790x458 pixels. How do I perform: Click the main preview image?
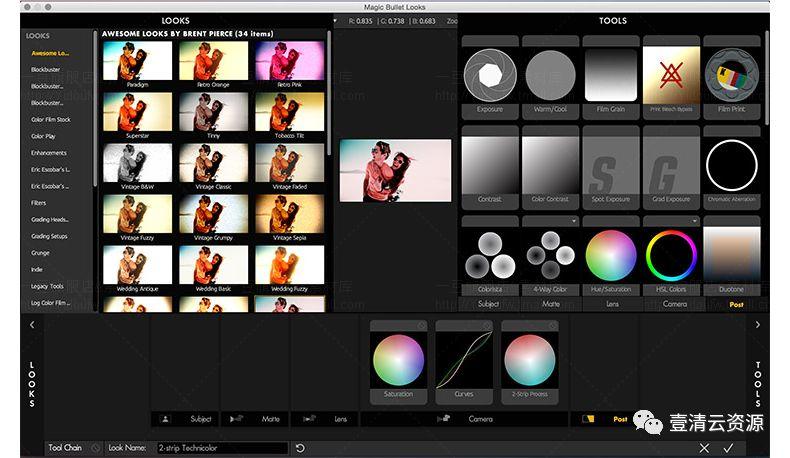[x=396, y=171]
